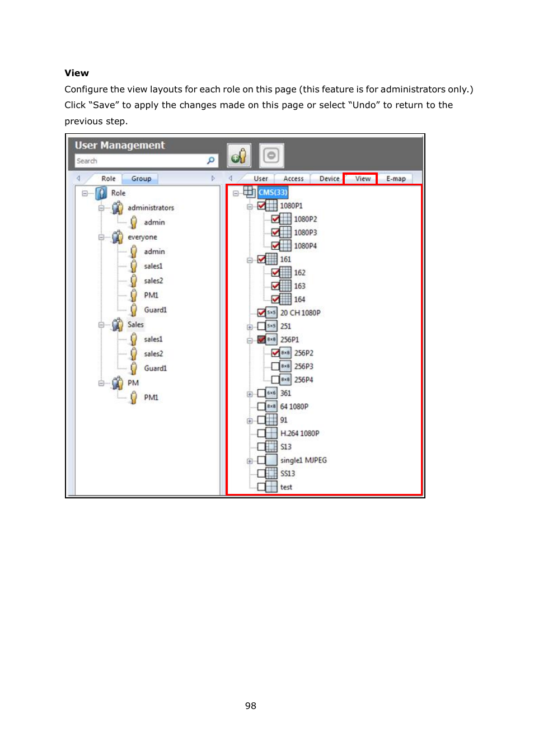534x756 pixels.
Task: Click the administrators group icon
Action: click(x=118, y=208)
